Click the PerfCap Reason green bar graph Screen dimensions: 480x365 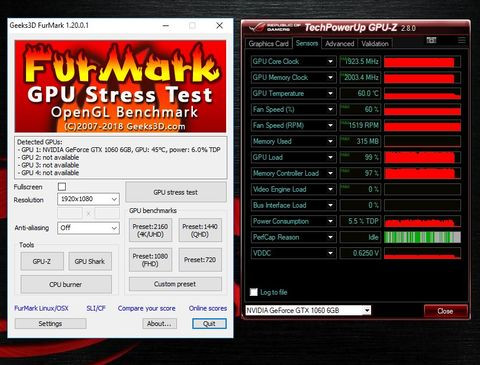tap(422, 237)
